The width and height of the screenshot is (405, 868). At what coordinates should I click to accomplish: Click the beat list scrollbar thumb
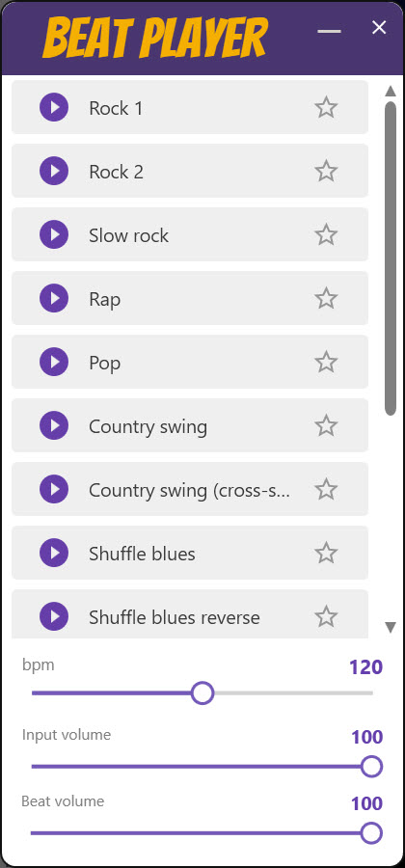[391, 258]
